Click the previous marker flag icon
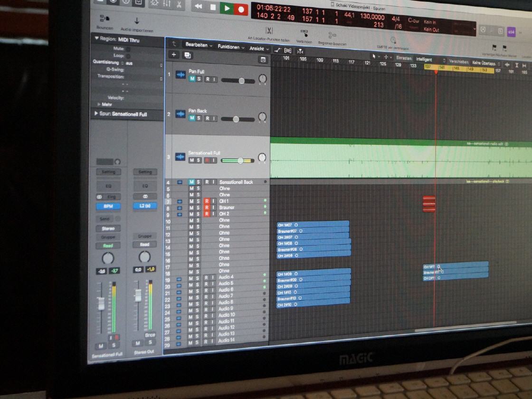The image size is (532, 399). (494, 47)
